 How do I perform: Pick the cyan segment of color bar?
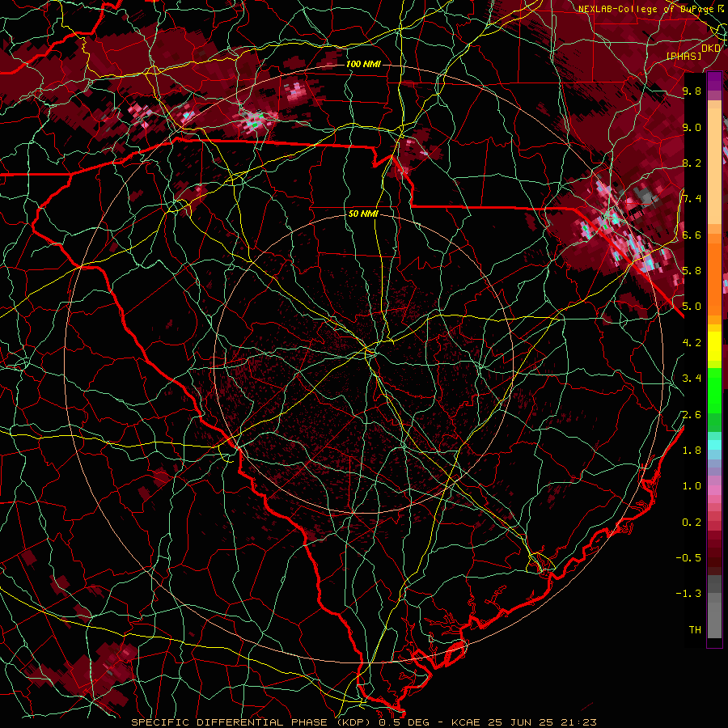714,444
